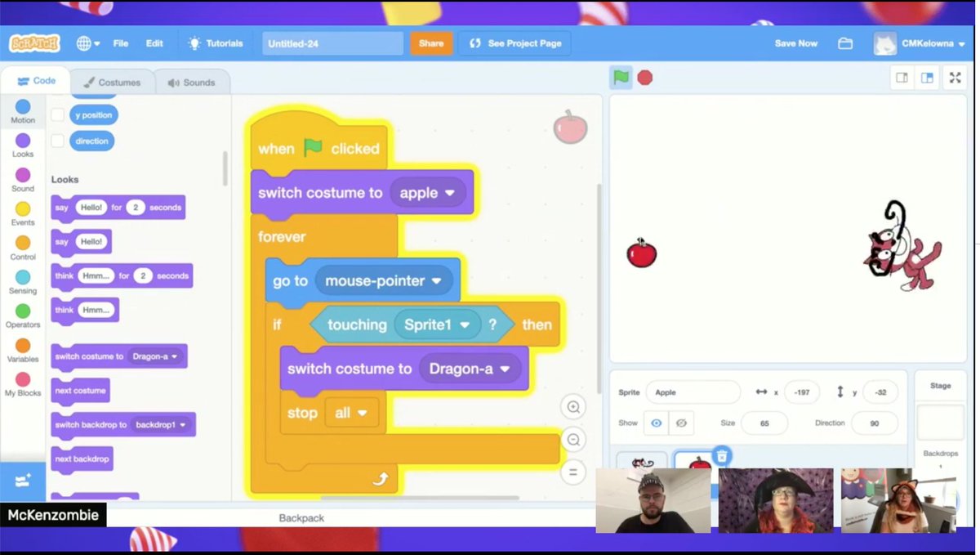Zoom in the code workspace
Image resolution: width=980 pixels, height=555 pixels.
coord(573,407)
